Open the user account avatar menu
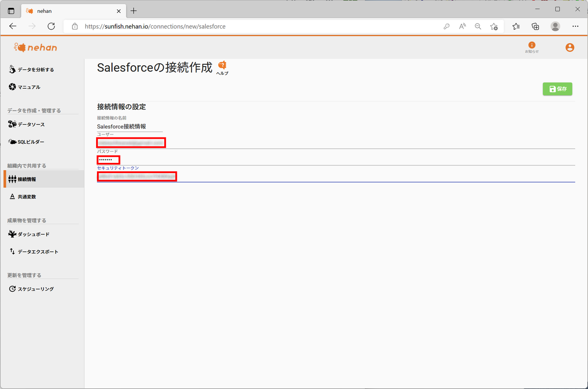The height and width of the screenshot is (389, 588). (569, 48)
